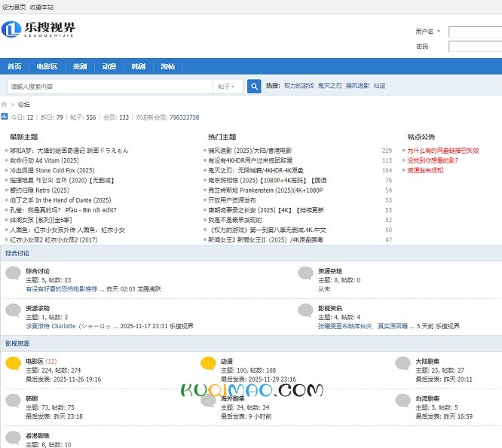Open 淘帖 in navigation bar
The width and height of the screenshot is (502, 448).
coord(168,66)
